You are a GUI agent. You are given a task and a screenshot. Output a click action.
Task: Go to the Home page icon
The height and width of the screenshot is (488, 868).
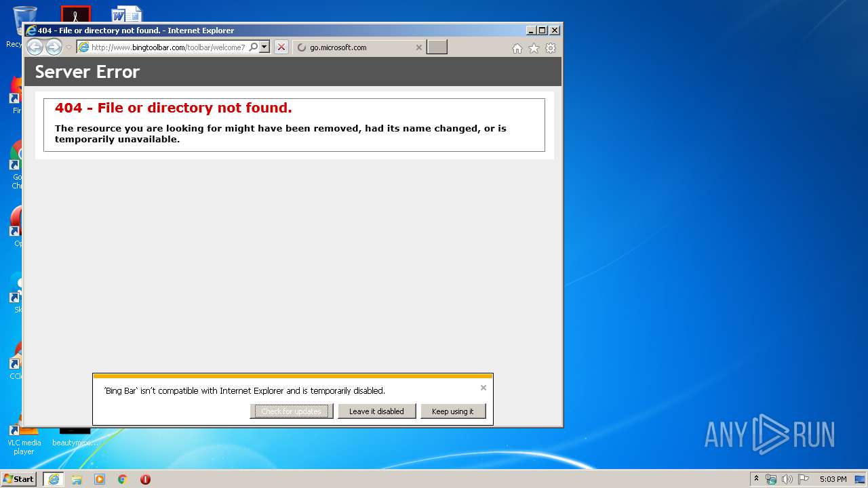coord(517,48)
